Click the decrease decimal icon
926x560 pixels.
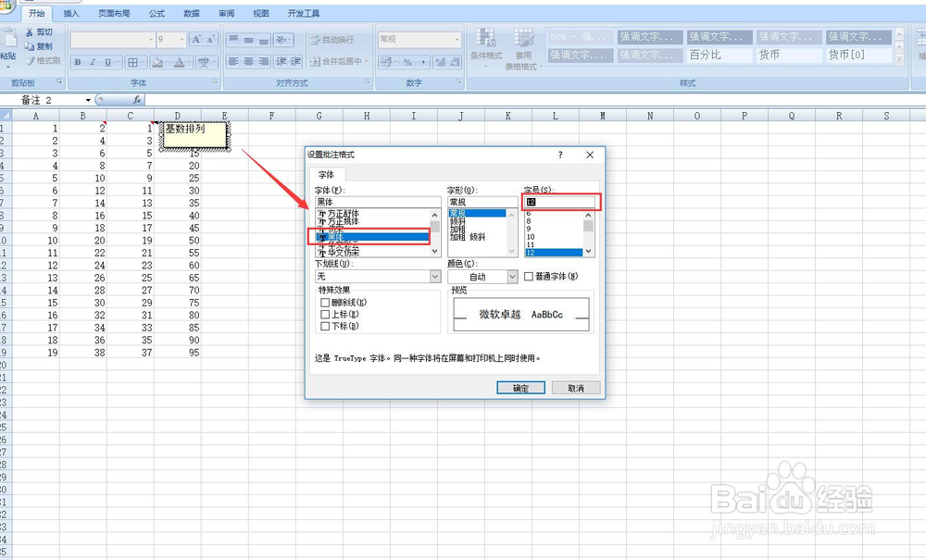pyautogui.click(x=455, y=62)
